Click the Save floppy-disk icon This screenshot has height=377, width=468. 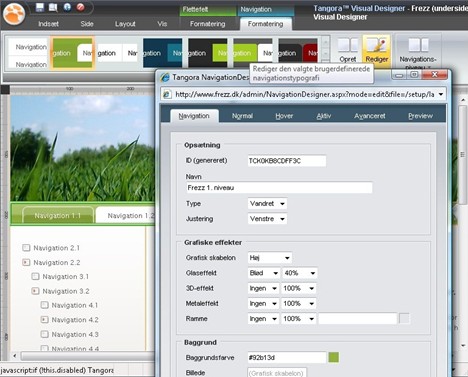tap(40, 7)
